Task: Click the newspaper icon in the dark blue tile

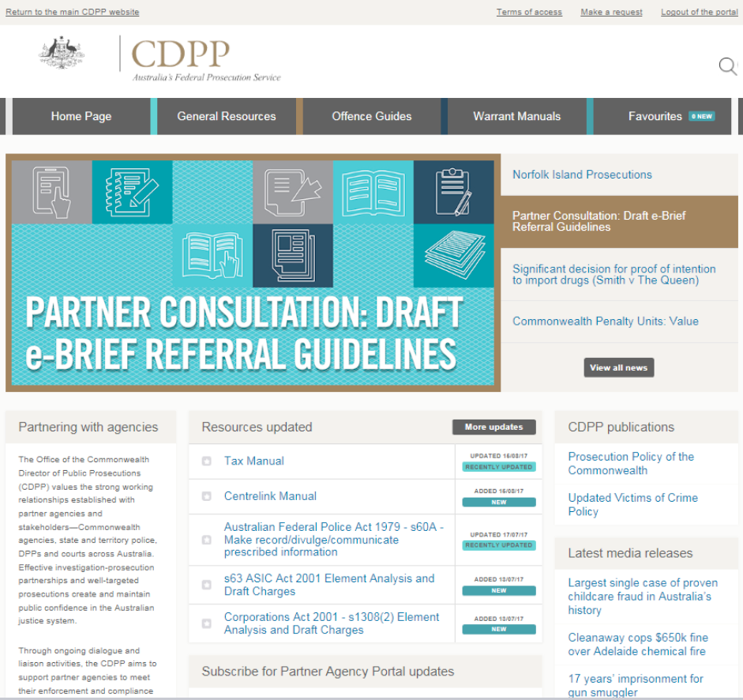Action: click(x=293, y=255)
